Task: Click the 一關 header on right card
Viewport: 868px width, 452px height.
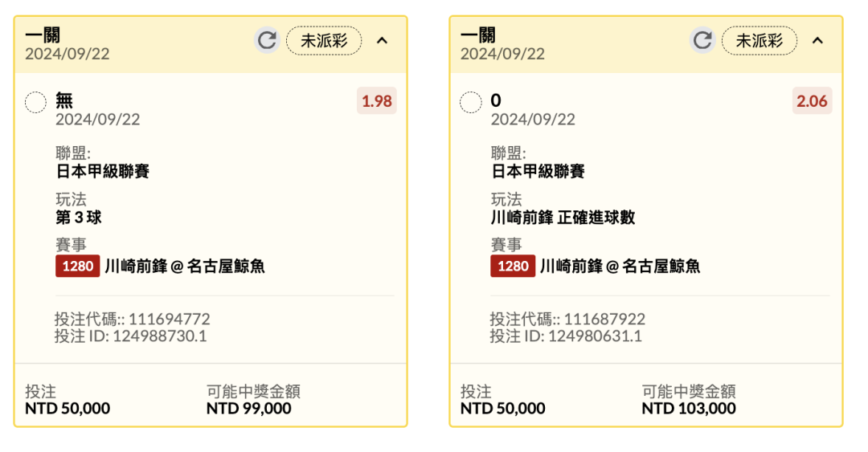Action: click(478, 35)
